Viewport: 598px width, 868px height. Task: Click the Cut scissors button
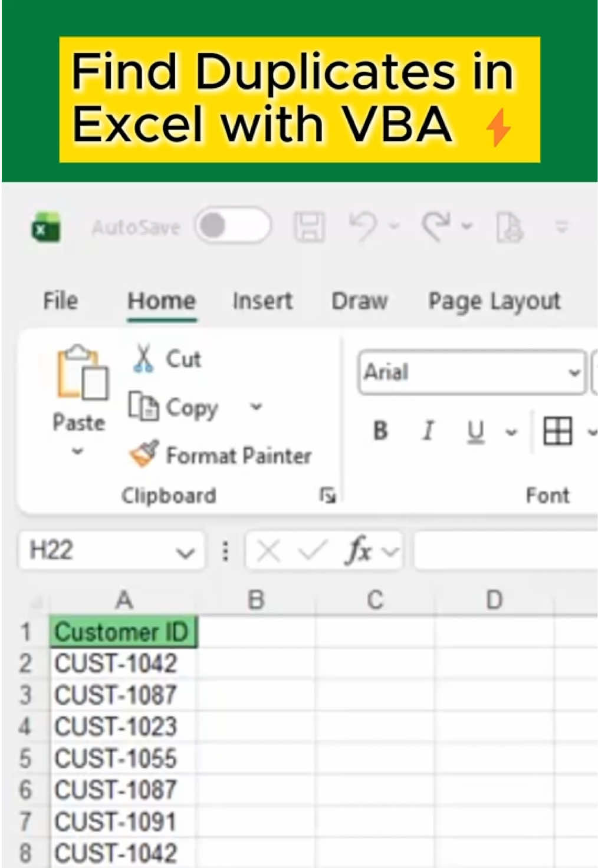(167, 359)
